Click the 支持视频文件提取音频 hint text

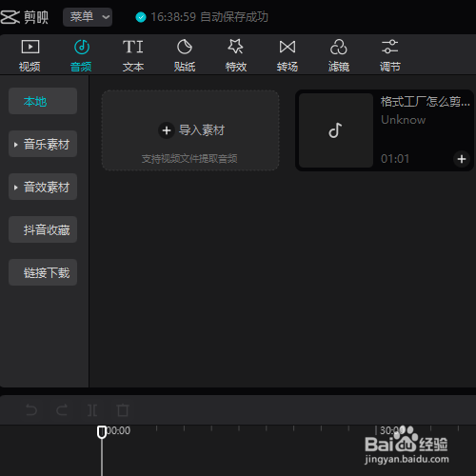coord(189,159)
